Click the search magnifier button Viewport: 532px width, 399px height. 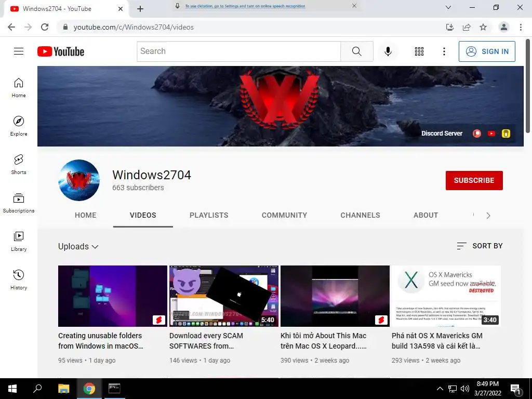point(356,51)
